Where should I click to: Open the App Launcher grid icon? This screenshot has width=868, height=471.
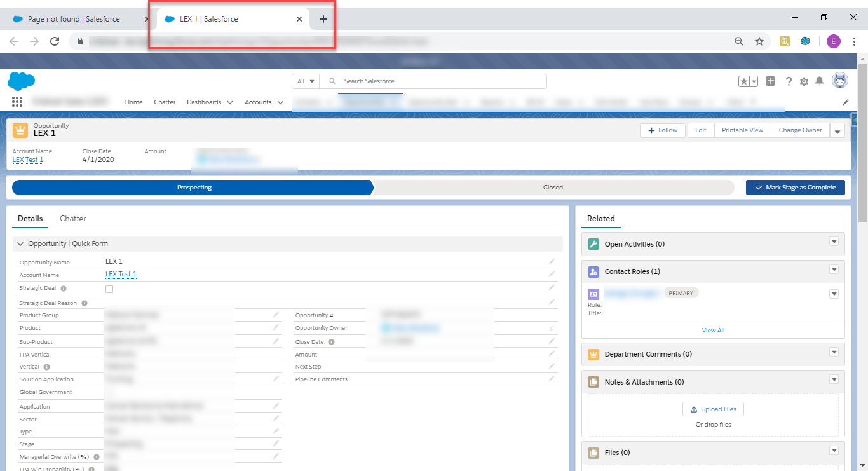pos(17,102)
